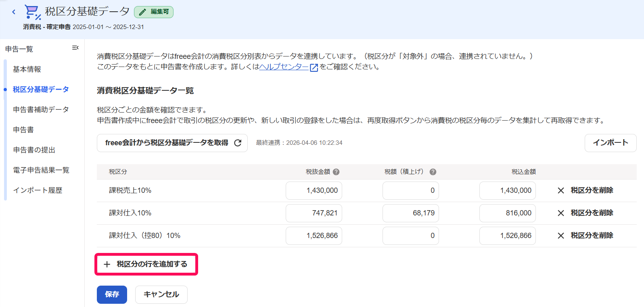This screenshot has width=644, height=307.
Task: Edit 税込金額 field showing 816,000
Action: click(508, 213)
